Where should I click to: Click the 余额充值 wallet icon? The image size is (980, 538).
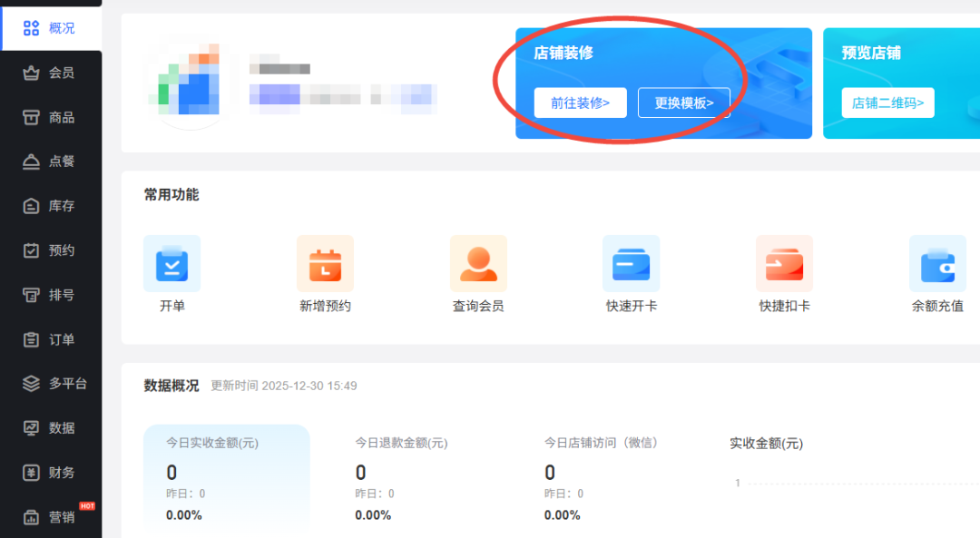tap(937, 264)
